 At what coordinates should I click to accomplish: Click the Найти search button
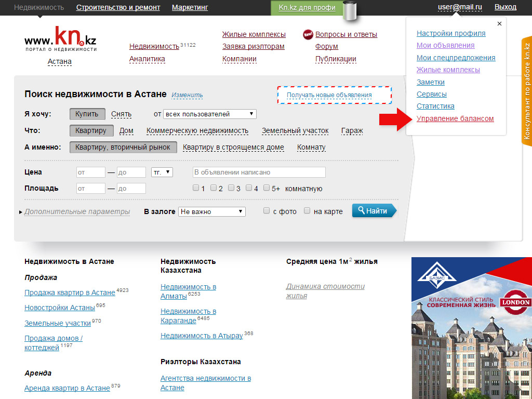373,211
